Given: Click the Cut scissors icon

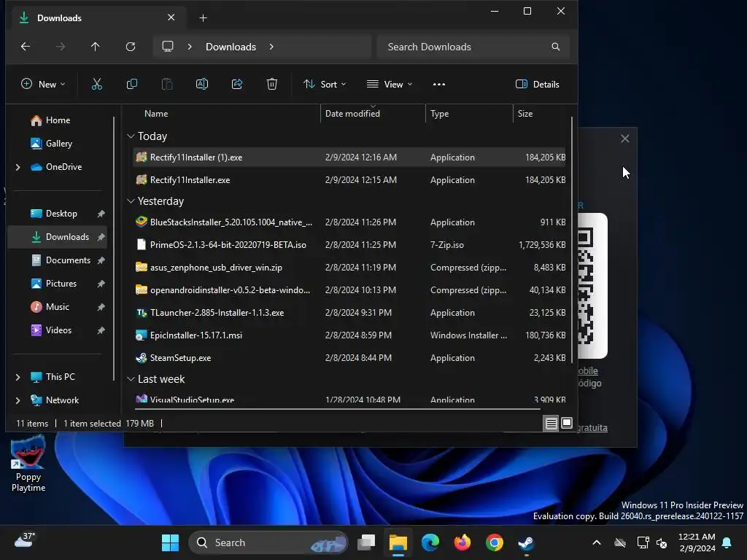Looking at the screenshot, I should click(x=97, y=85).
